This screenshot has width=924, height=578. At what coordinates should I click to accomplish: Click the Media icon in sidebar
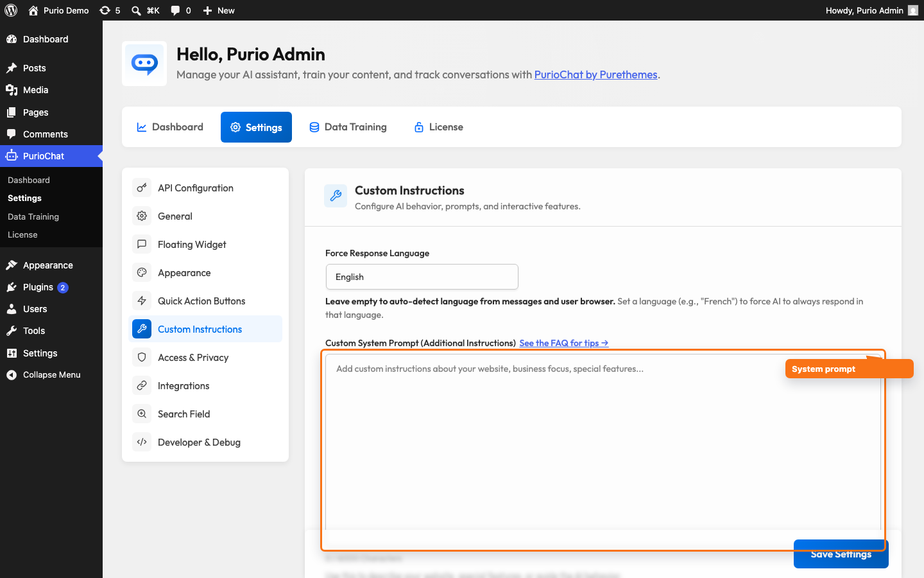point(12,90)
